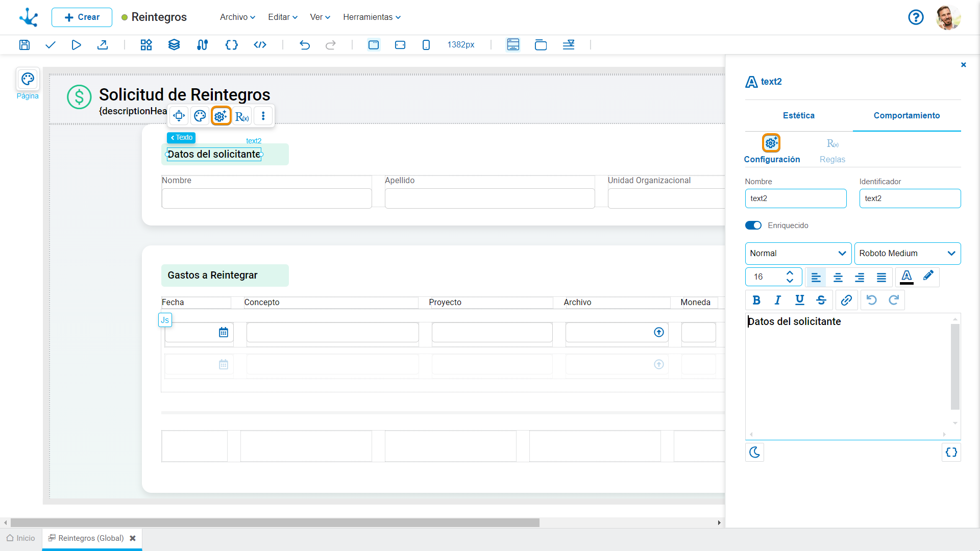Open the Editar menu

coord(283,17)
